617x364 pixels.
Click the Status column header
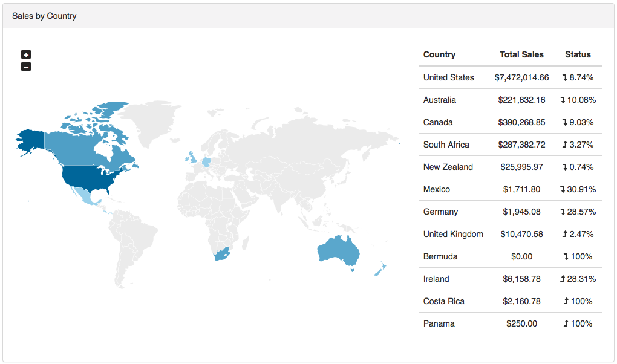tap(578, 54)
